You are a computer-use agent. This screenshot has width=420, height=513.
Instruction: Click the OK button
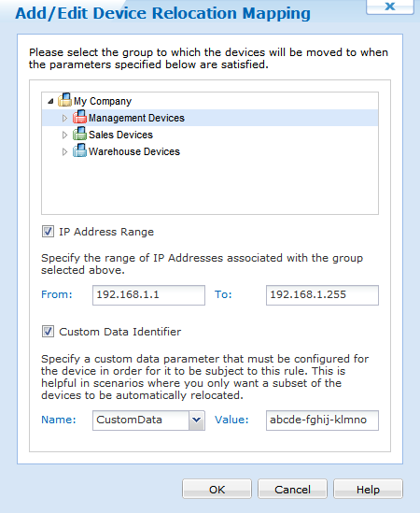217,489
